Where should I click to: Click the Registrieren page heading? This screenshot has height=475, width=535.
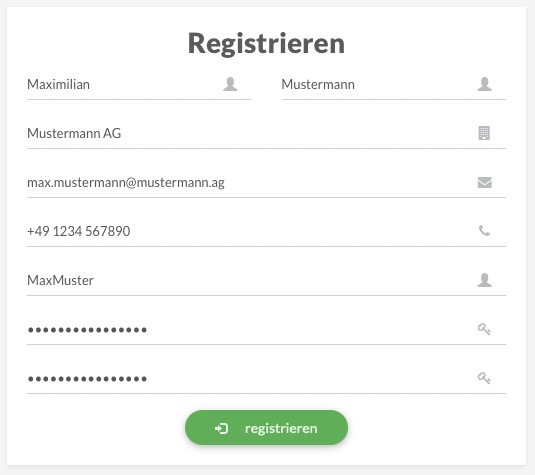click(x=266, y=44)
